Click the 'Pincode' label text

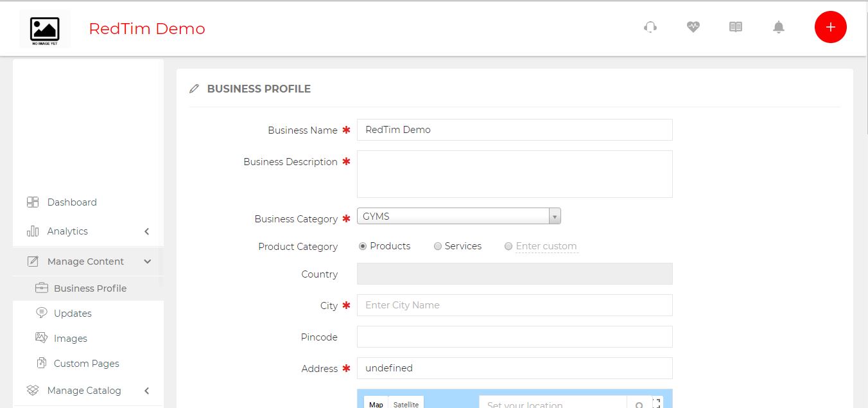(319, 337)
